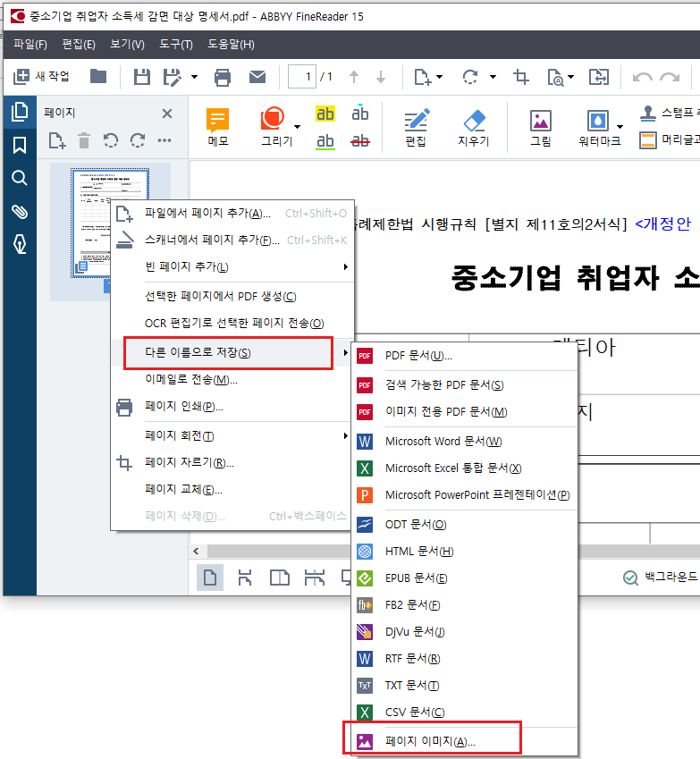Expand the Rotate dropdown arrow
The height and width of the screenshot is (759, 700).
493,77
